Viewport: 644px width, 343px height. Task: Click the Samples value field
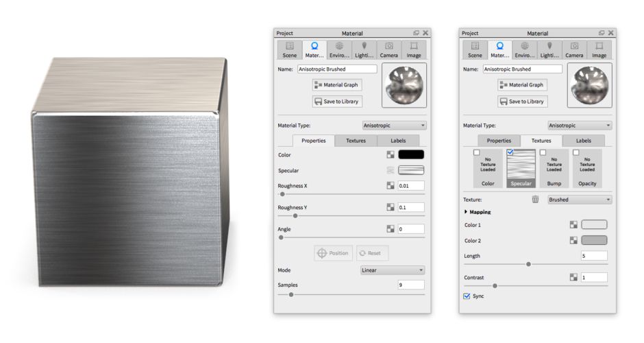410,285
